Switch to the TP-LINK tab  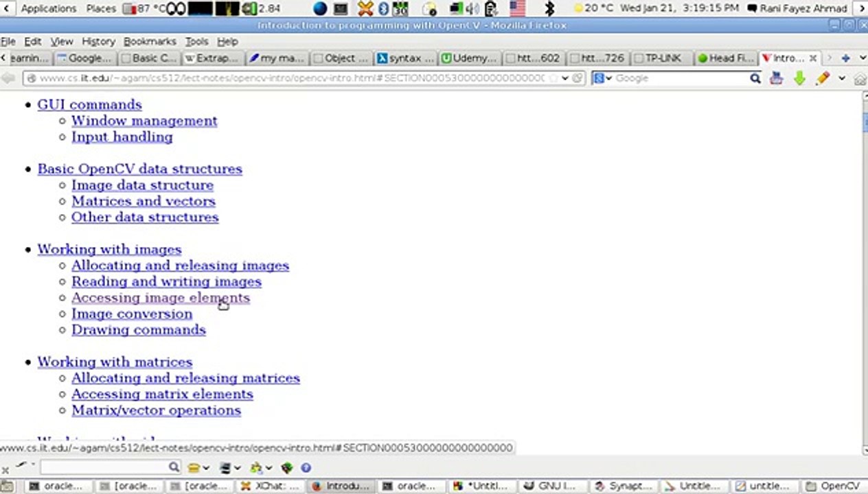point(661,58)
